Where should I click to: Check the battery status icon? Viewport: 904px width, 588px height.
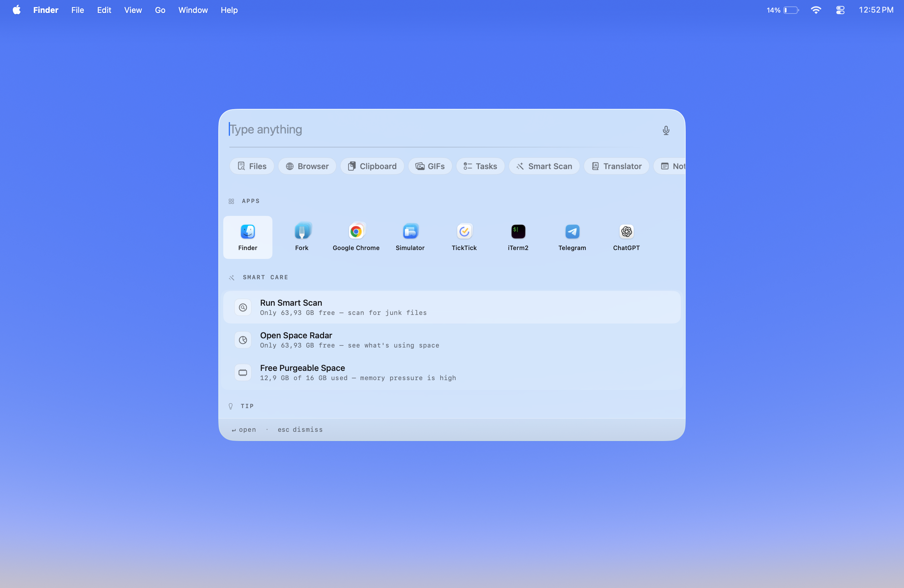tap(791, 10)
